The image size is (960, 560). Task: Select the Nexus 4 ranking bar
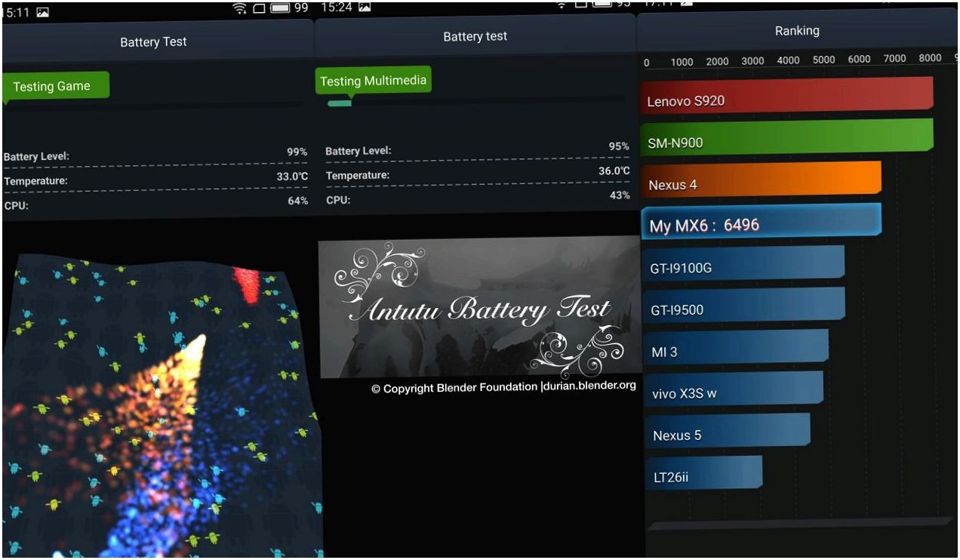[761, 180]
